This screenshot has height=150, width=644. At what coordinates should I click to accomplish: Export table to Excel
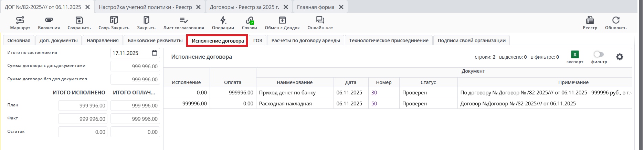[x=575, y=55]
